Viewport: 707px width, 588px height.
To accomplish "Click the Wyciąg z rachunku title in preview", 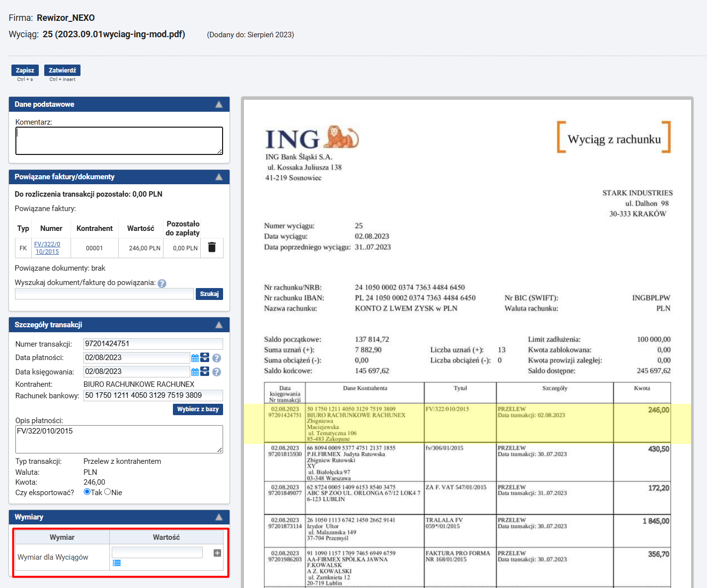I will (x=614, y=139).
